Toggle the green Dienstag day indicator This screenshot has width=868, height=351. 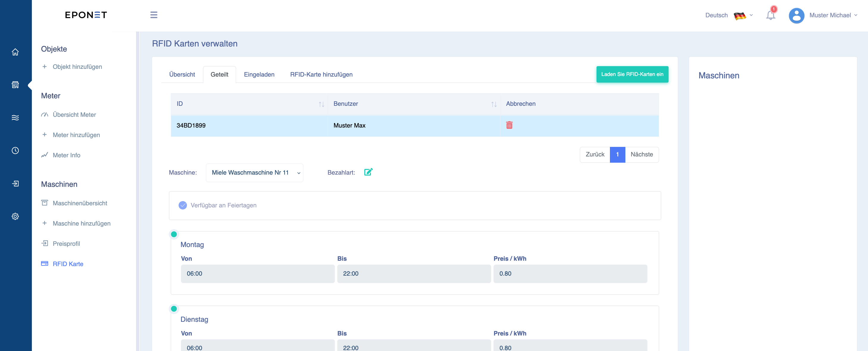pos(174,309)
